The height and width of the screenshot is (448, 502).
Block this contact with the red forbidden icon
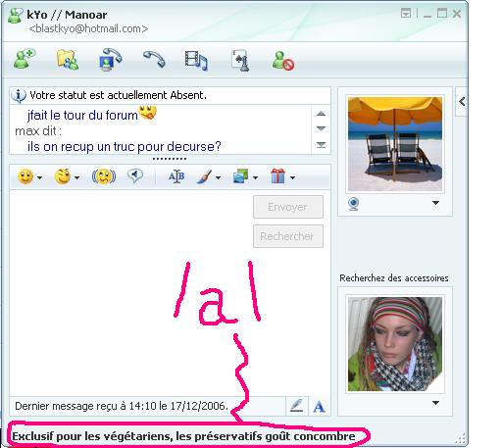point(283,61)
